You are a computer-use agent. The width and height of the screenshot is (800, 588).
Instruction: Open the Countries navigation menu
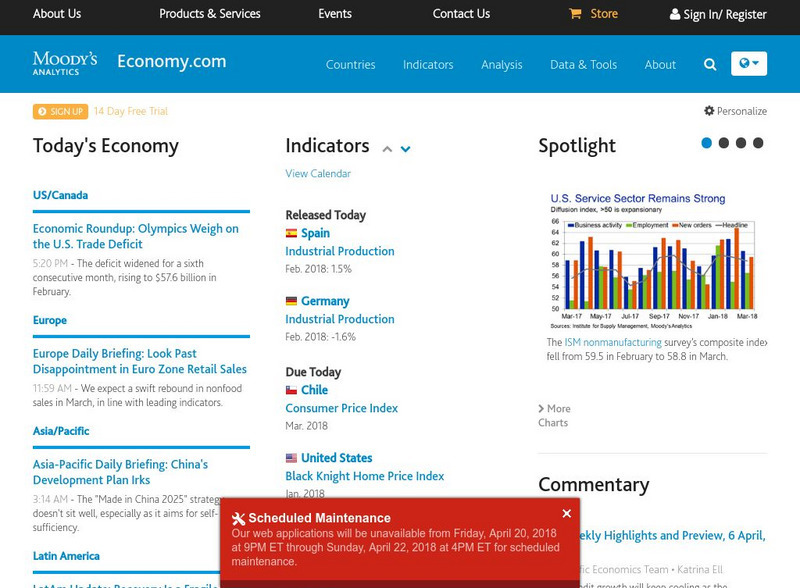(x=351, y=65)
